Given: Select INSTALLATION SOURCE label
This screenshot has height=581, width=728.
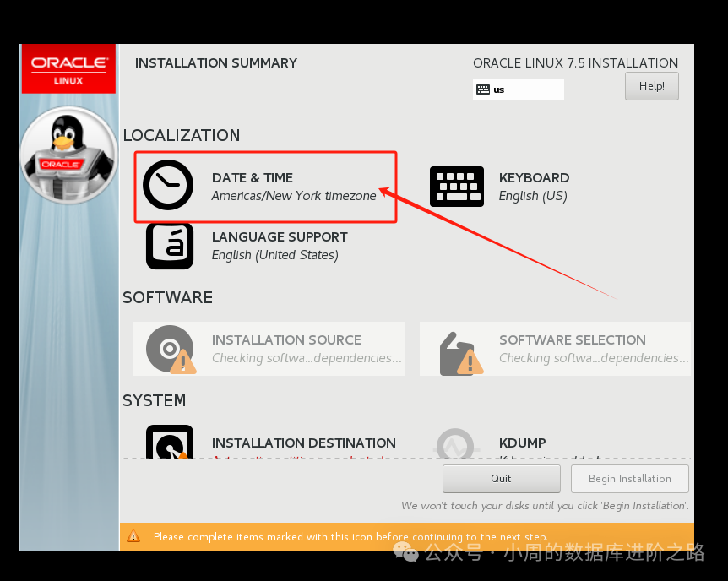Looking at the screenshot, I should point(286,340).
